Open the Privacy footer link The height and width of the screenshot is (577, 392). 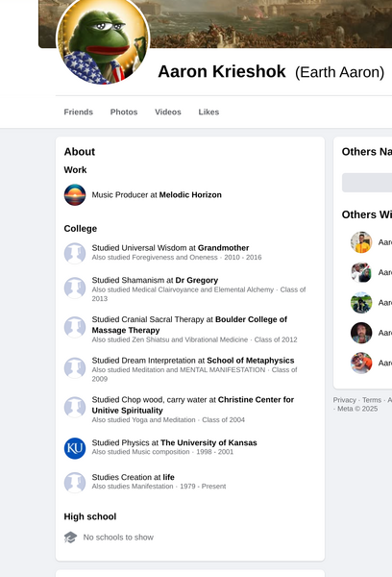click(345, 400)
